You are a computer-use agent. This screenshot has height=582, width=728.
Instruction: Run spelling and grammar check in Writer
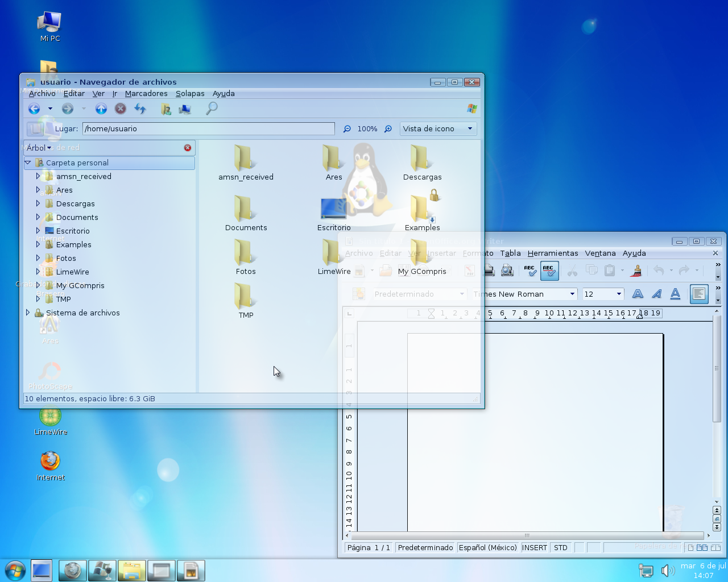click(530, 271)
